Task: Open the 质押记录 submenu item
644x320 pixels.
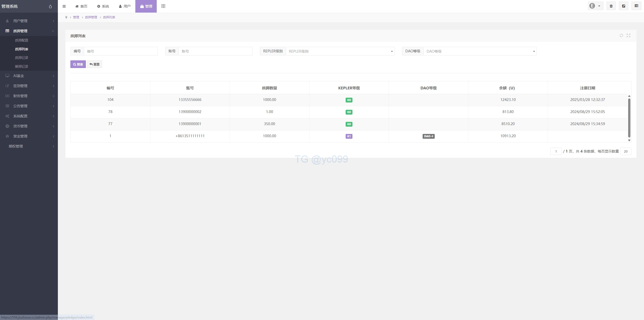Action: pos(22,58)
